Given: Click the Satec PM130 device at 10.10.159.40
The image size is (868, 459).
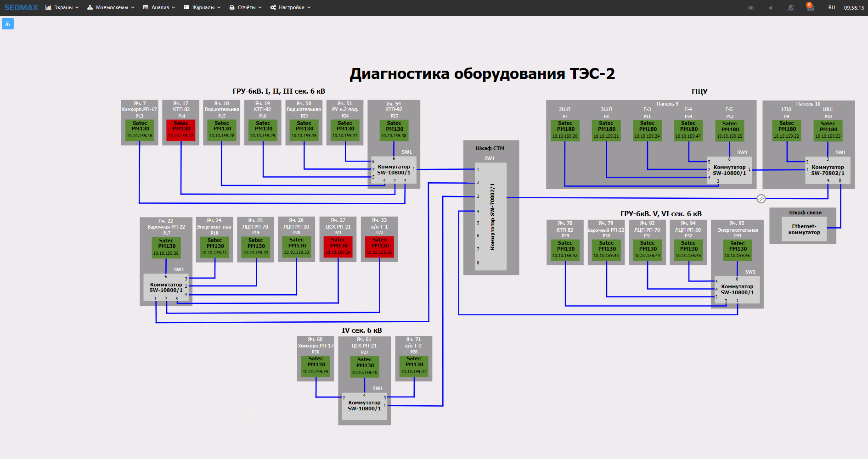Looking at the screenshot, I should click(365, 366).
